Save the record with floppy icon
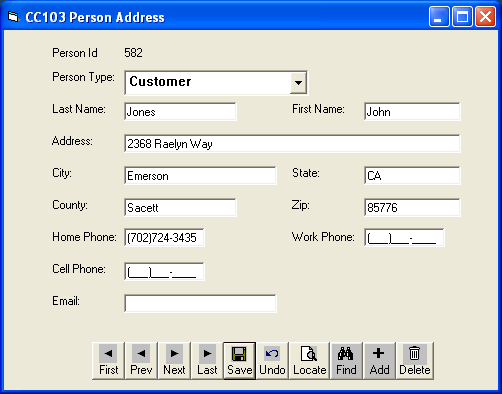The image size is (502, 394). tap(239, 361)
